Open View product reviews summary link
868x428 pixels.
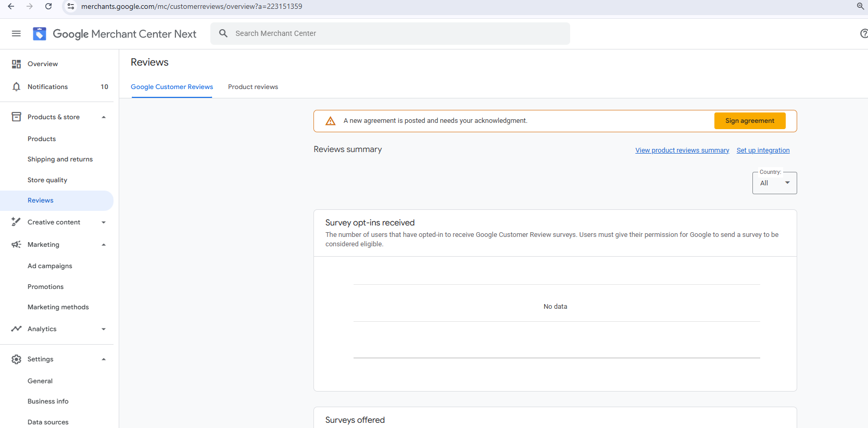point(682,150)
